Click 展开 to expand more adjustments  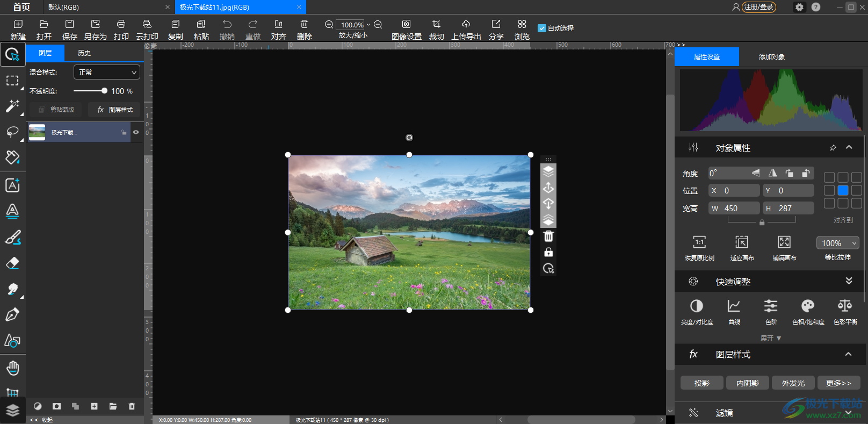pos(771,338)
